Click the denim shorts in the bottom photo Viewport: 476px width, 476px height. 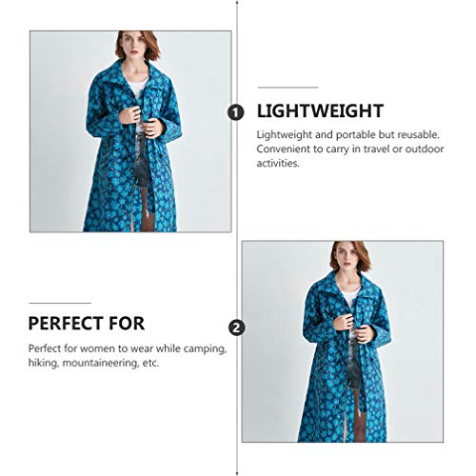[x=354, y=365]
